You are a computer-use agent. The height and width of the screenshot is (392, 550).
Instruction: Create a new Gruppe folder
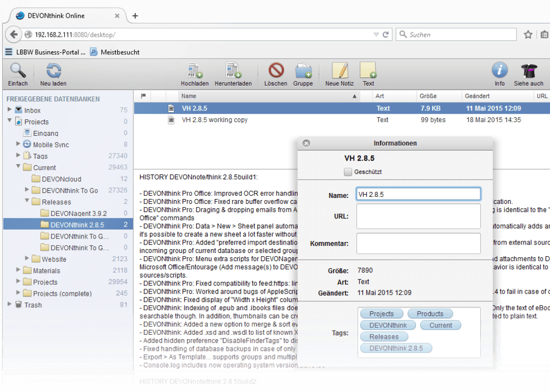tap(303, 70)
